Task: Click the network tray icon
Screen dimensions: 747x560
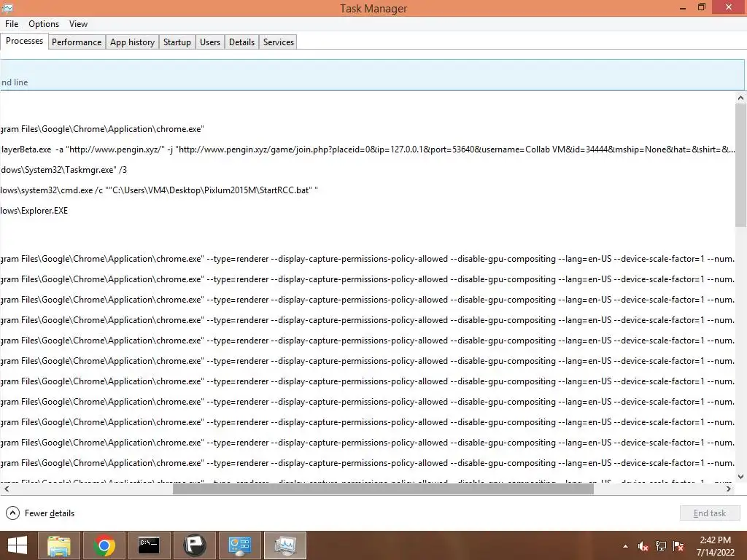Action: coord(661,546)
